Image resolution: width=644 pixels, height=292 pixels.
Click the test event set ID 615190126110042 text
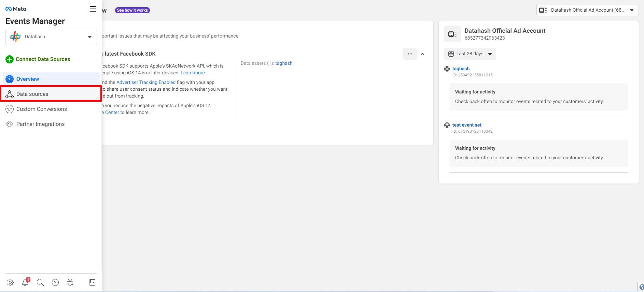473,131
